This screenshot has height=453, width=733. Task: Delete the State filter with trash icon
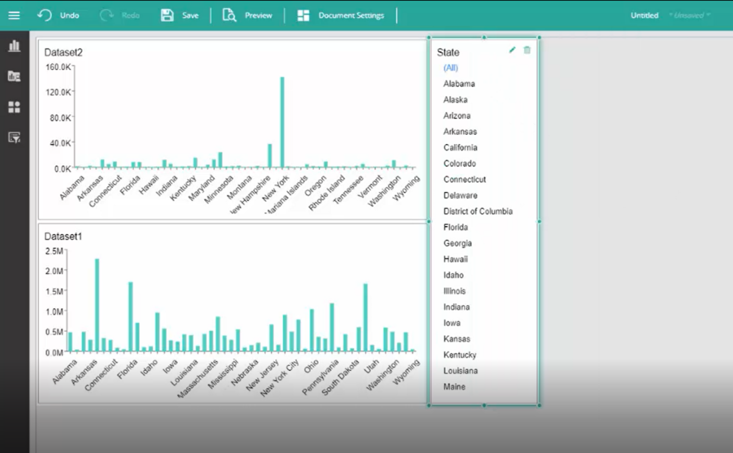point(528,50)
